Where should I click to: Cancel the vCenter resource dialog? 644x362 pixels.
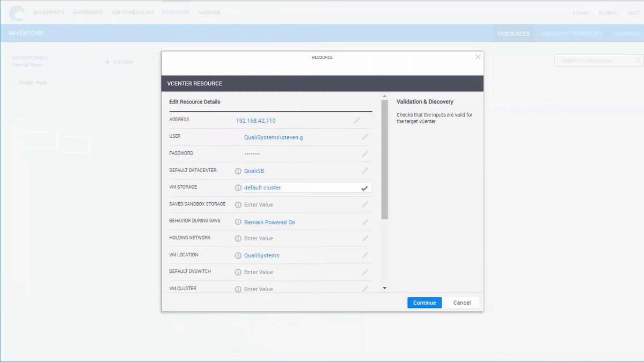tap(462, 302)
